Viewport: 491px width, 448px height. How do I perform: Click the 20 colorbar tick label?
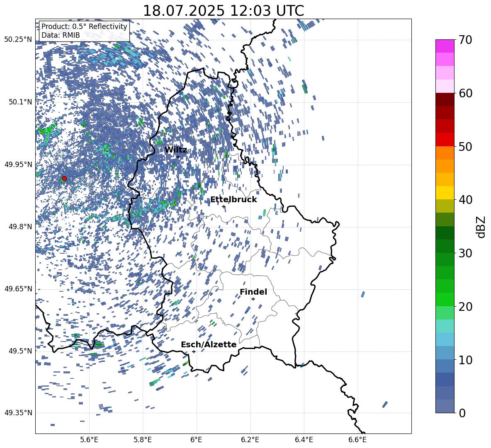click(465, 307)
